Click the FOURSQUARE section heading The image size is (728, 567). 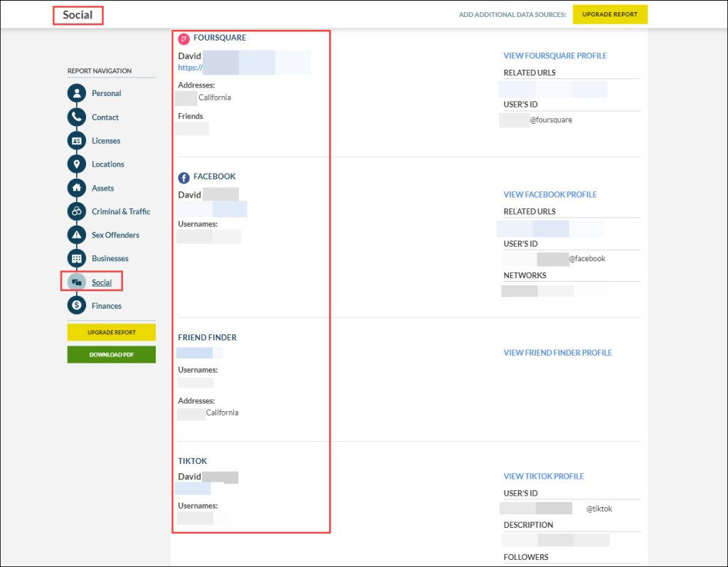pos(220,38)
